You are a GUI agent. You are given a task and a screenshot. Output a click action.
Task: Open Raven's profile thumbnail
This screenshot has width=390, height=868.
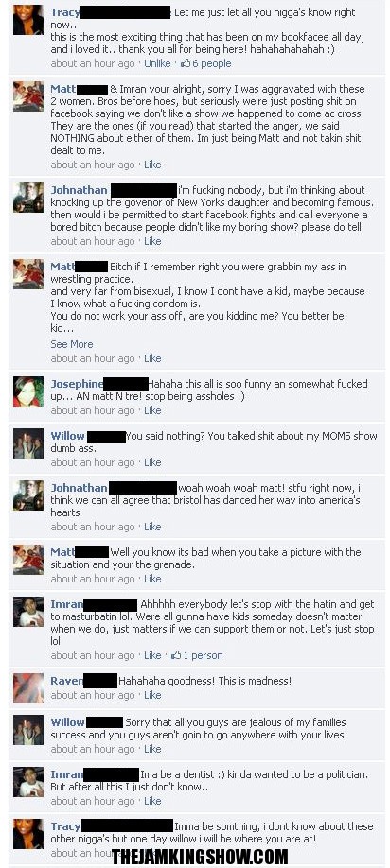click(x=28, y=688)
